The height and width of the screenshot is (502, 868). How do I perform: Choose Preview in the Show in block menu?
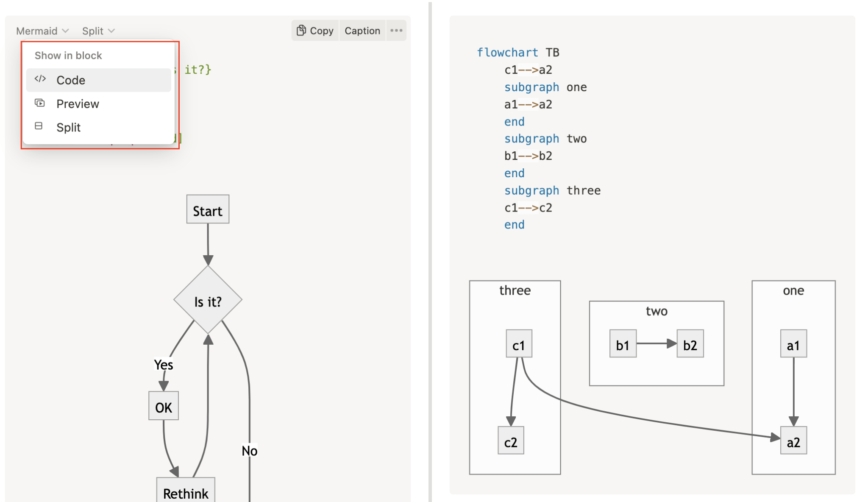tap(78, 104)
